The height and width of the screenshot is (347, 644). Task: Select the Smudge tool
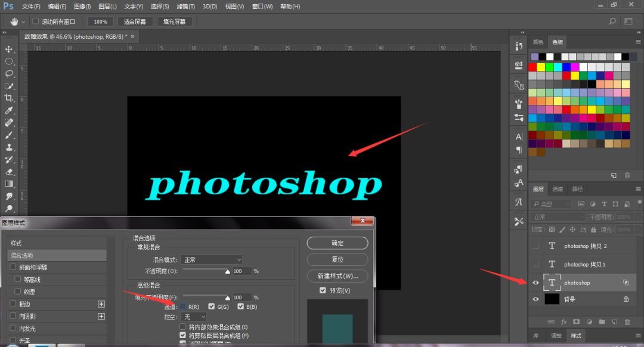8,196
